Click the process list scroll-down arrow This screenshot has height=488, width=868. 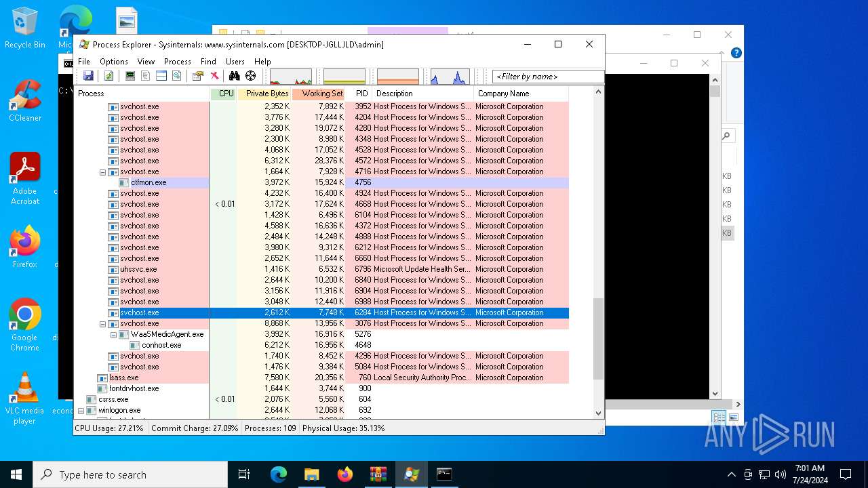pyautogui.click(x=598, y=413)
